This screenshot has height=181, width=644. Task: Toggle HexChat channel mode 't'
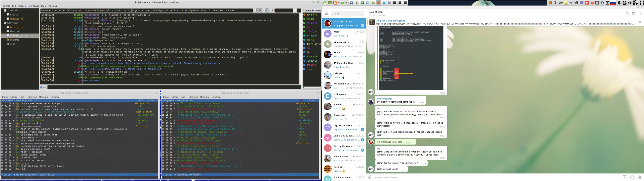point(261,11)
